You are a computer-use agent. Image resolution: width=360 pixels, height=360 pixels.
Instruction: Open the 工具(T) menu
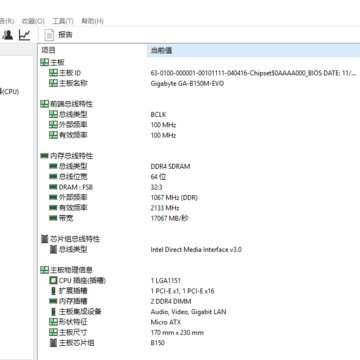(x=63, y=21)
